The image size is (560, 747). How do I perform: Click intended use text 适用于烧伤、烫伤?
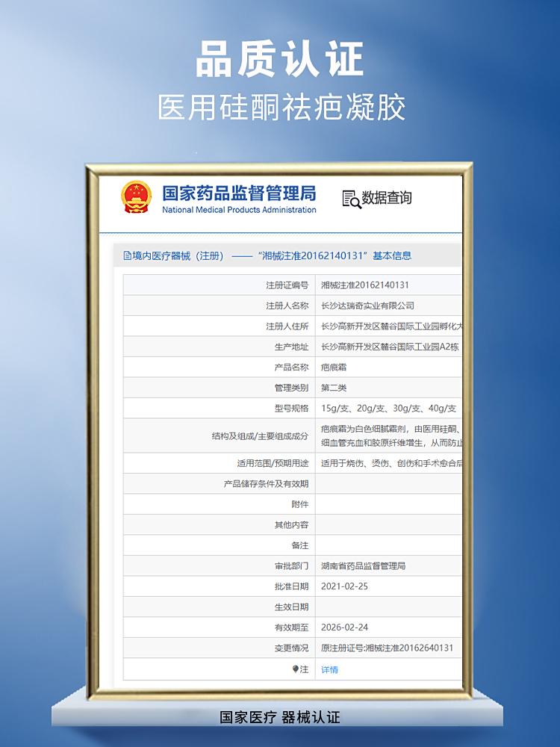click(x=391, y=463)
